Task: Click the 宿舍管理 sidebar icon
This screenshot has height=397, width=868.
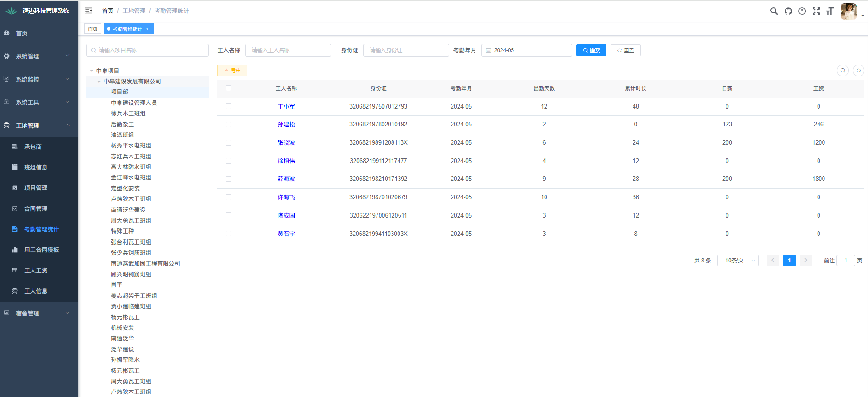Action: pos(6,313)
